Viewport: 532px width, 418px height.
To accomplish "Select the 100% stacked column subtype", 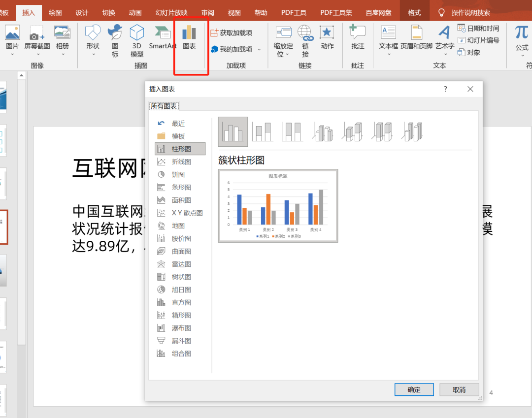I will tap(292, 131).
